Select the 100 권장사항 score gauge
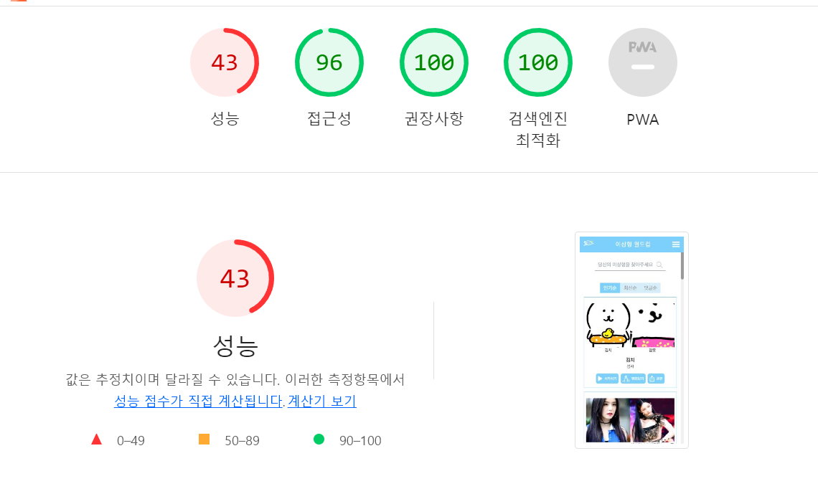 point(434,62)
